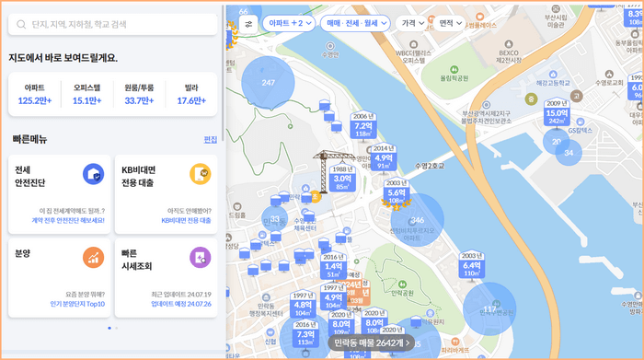Open the 분양 orange chart icon
This screenshot has height=360, width=644.
point(93,258)
